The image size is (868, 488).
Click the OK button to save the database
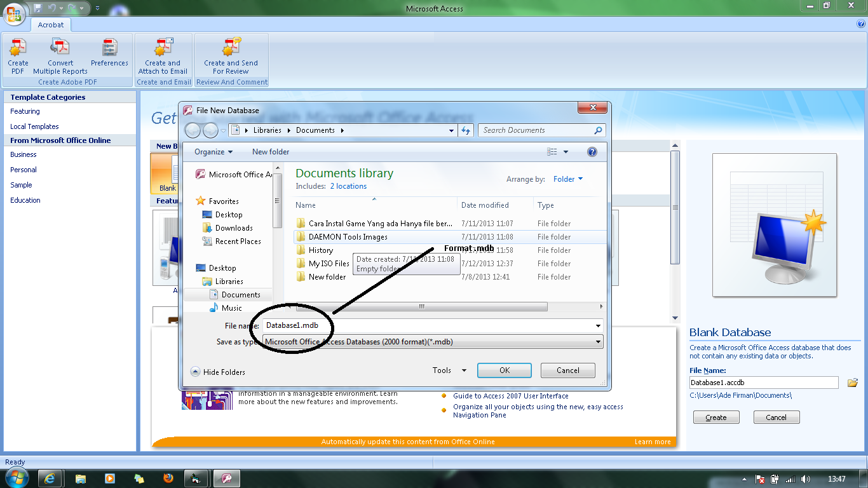point(504,370)
